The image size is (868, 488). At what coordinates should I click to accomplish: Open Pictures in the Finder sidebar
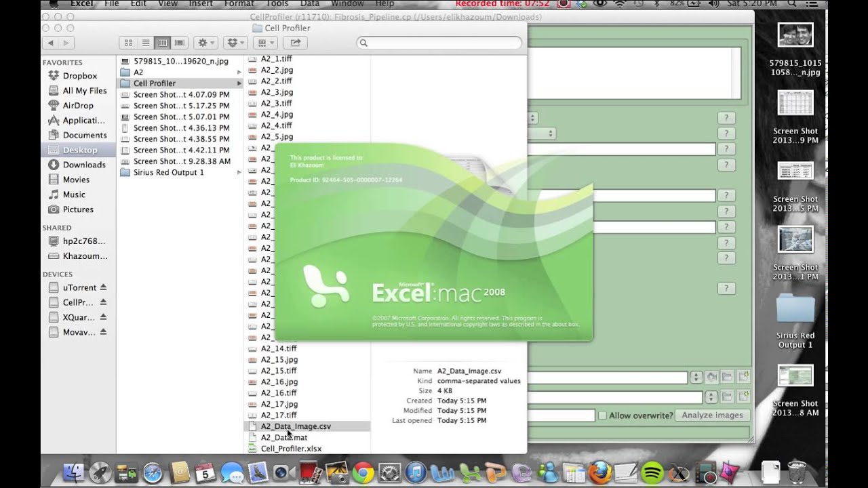pyautogui.click(x=78, y=209)
